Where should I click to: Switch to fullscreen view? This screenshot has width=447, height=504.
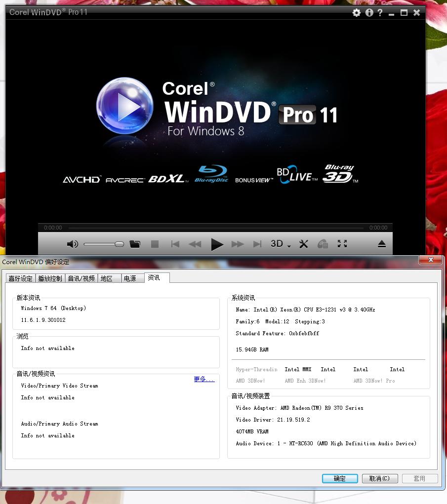[342, 244]
